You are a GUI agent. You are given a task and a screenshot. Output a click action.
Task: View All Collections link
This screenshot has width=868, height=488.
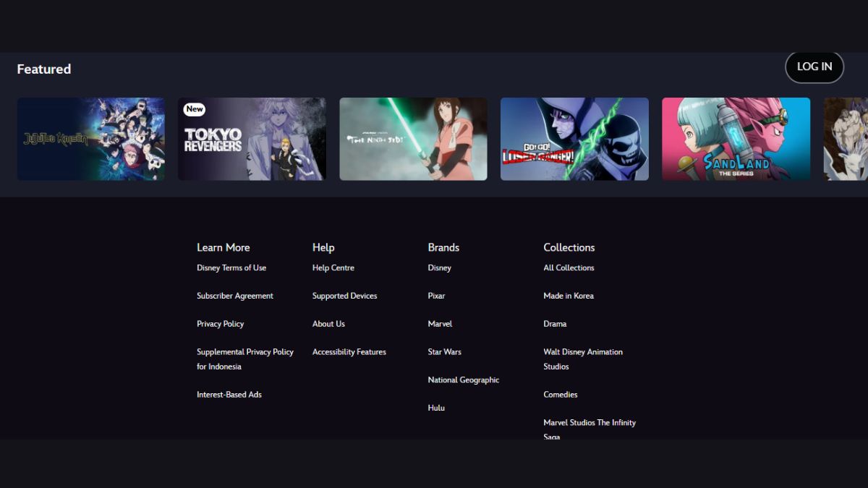pos(569,268)
